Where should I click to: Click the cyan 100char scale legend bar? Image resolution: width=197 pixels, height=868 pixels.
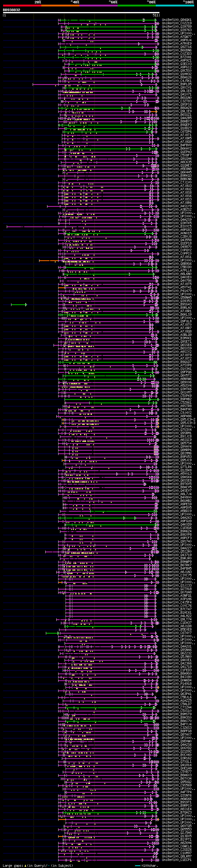(137, 866)
